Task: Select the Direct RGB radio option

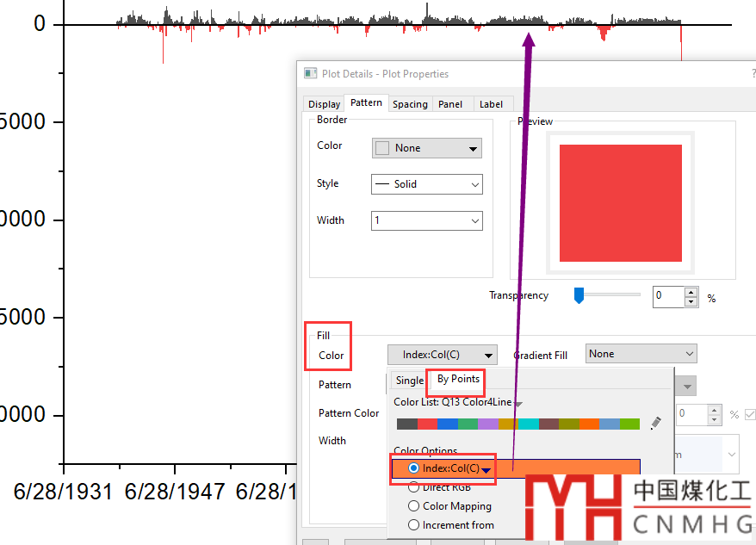Action: [x=414, y=487]
